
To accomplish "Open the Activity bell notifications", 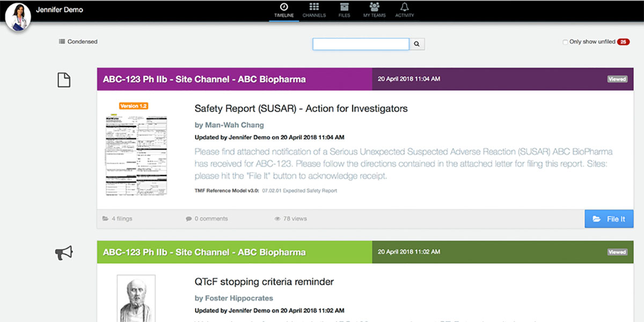I will [x=404, y=10].
